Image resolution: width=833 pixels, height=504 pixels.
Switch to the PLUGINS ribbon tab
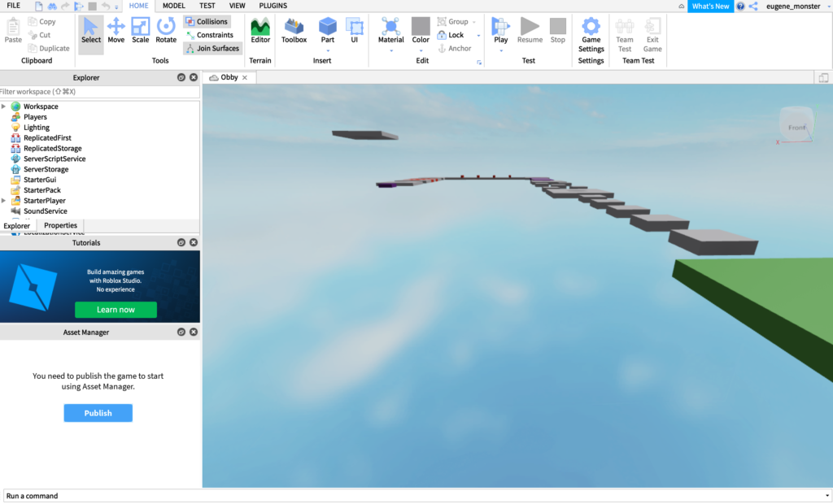[273, 6]
